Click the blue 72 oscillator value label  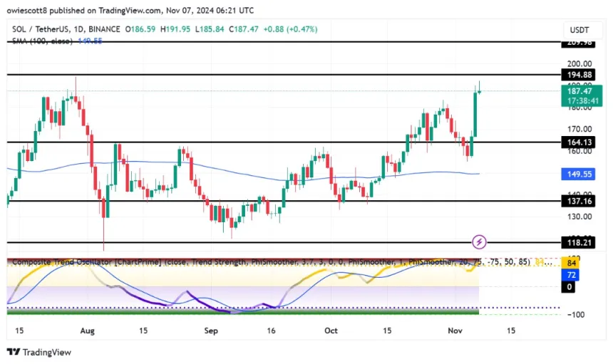pos(570,275)
